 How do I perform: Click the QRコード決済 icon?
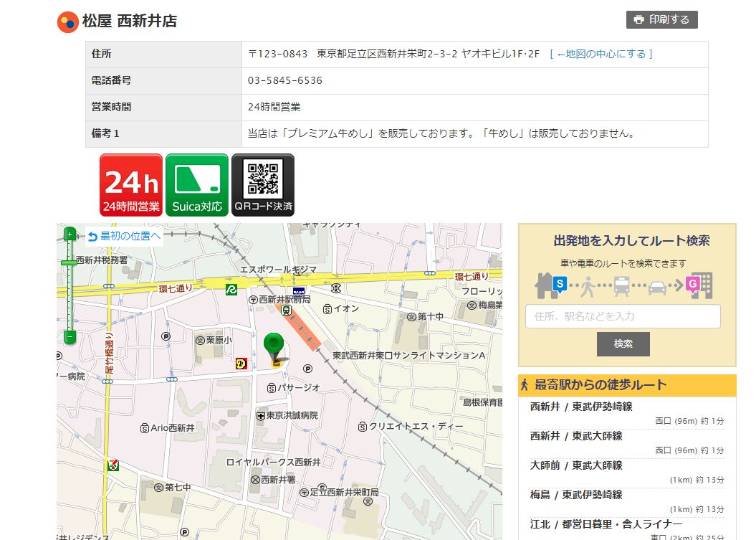pos(263,185)
